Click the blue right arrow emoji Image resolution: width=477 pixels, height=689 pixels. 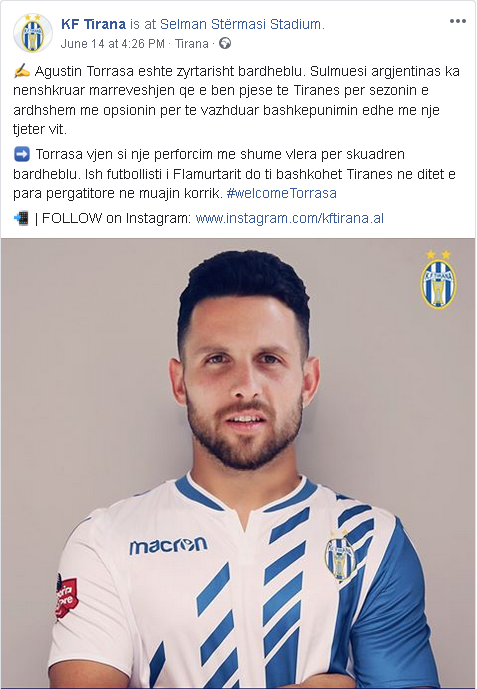tap(22, 154)
